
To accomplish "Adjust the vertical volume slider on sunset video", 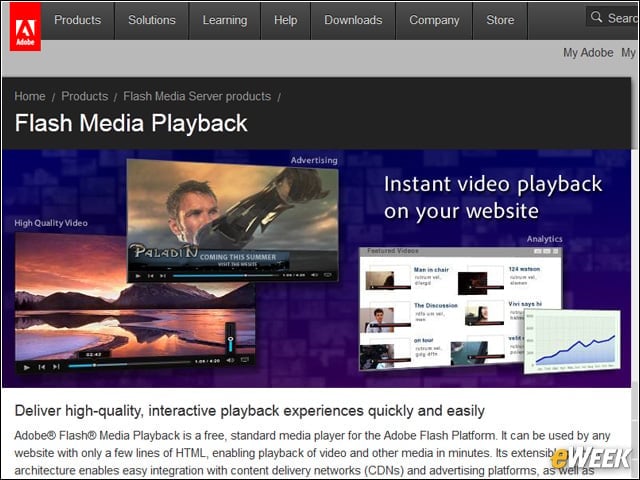I will tap(230, 339).
